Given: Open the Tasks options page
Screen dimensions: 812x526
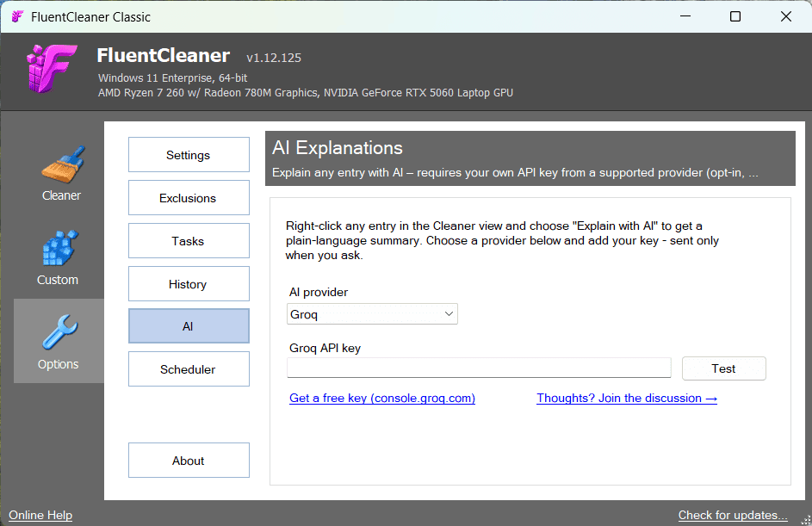Looking at the screenshot, I should pos(189,241).
